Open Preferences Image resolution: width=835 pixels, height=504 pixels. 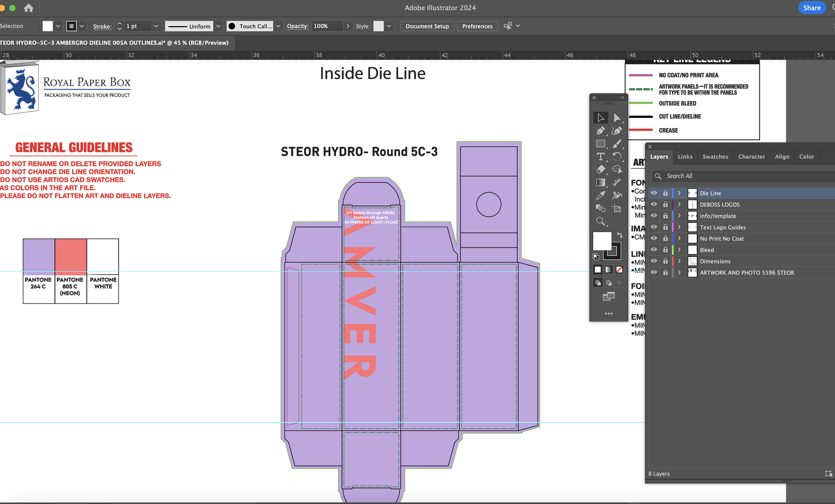(x=477, y=26)
